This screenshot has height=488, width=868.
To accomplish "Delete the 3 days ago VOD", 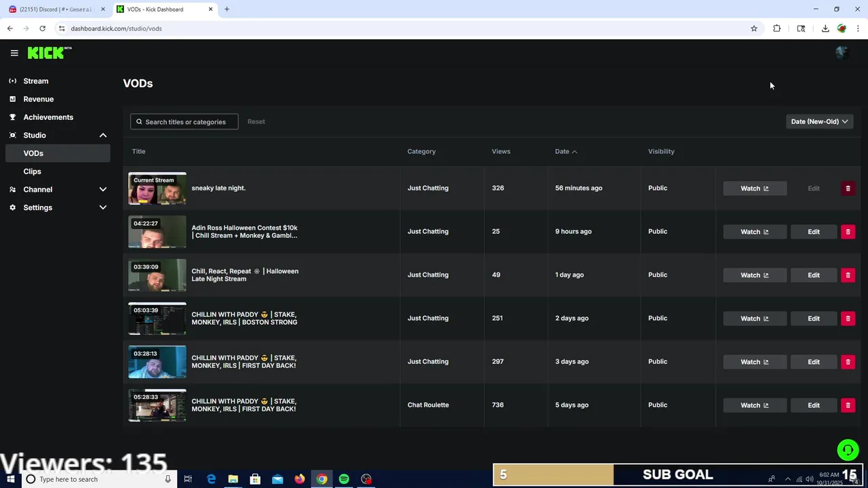I will point(848,362).
